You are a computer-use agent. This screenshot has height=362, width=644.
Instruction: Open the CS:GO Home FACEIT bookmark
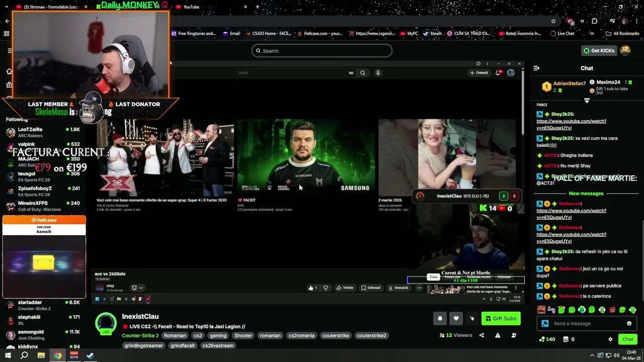point(268,34)
